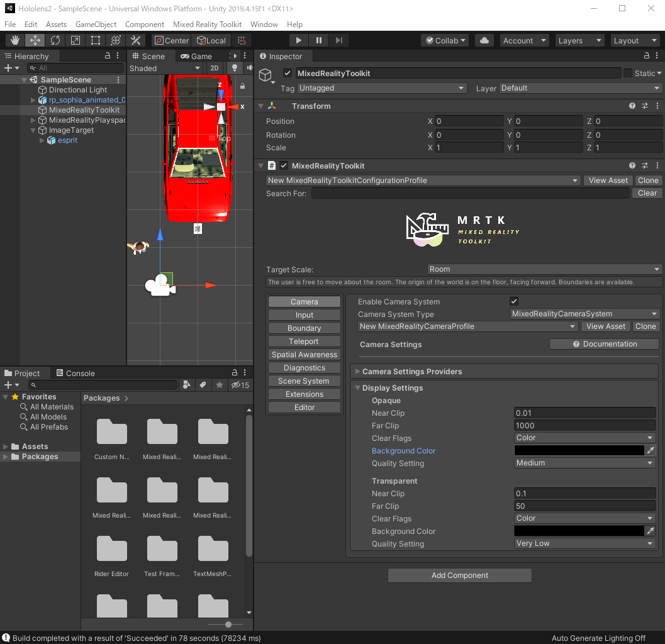
Task: Click Transparent Background Color swatch
Action: (579, 531)
